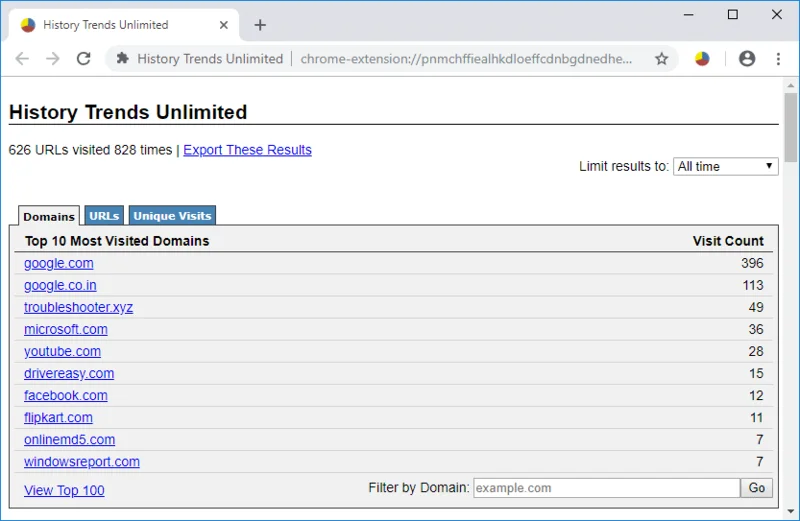800x521 pixels.
Task: Open the onlinemd5.com link
Action: click(69, 439)
